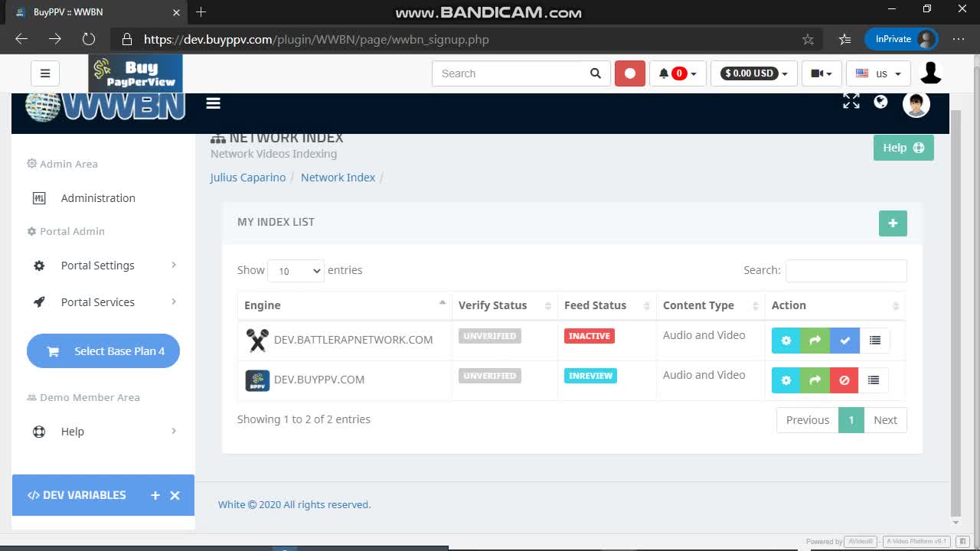The width and height of the screenshot is (980, 551).
Task: Click the INREVIEW feed status badge
Action: pyautogui.click(x=590, y=376)
